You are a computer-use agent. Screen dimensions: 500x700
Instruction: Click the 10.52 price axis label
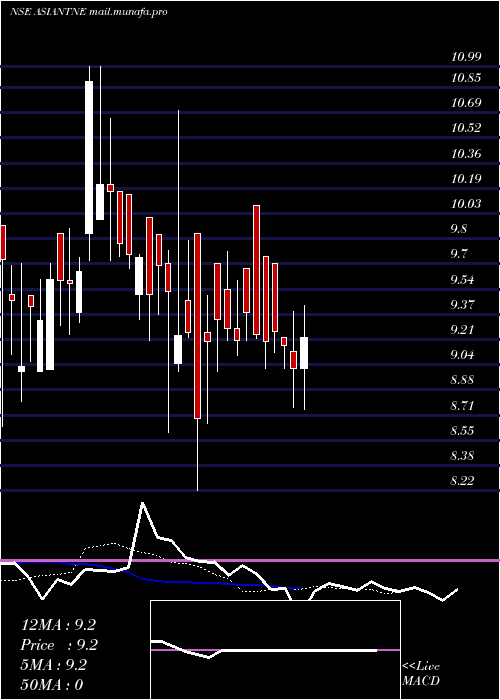tap(466, 128)
